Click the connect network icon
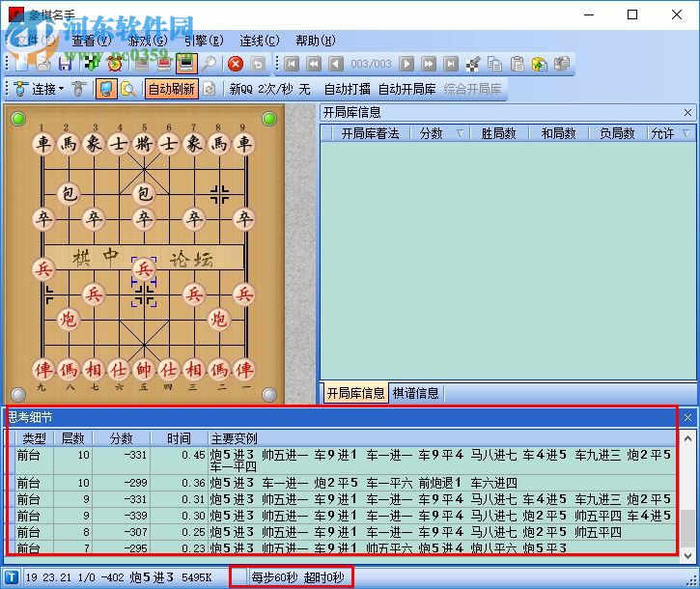This screenshot has height=589, width=700. click(21, 89)
